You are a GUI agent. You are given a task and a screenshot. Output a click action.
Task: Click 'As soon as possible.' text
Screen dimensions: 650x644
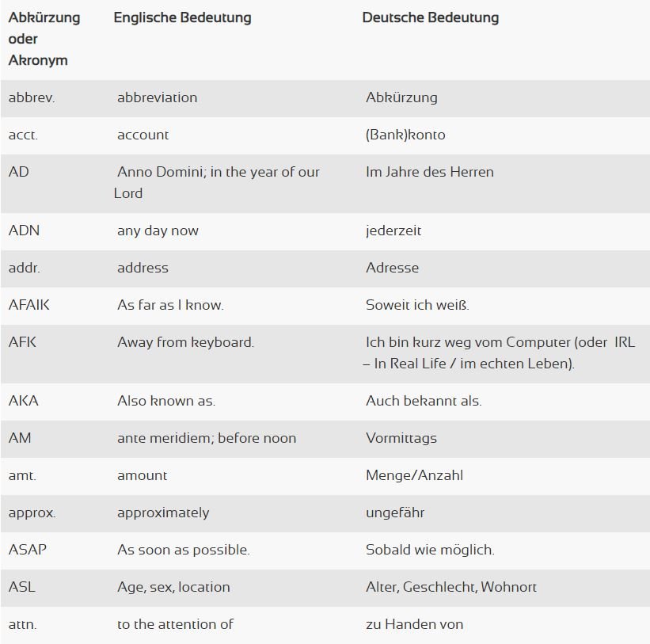coord(183,551)
